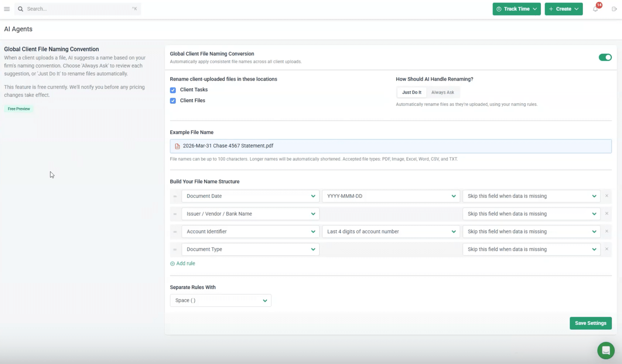Click the PDF icon in example file name
This screenshot has height=364, width=622.
pyautogui.click(x=177, y=146)
